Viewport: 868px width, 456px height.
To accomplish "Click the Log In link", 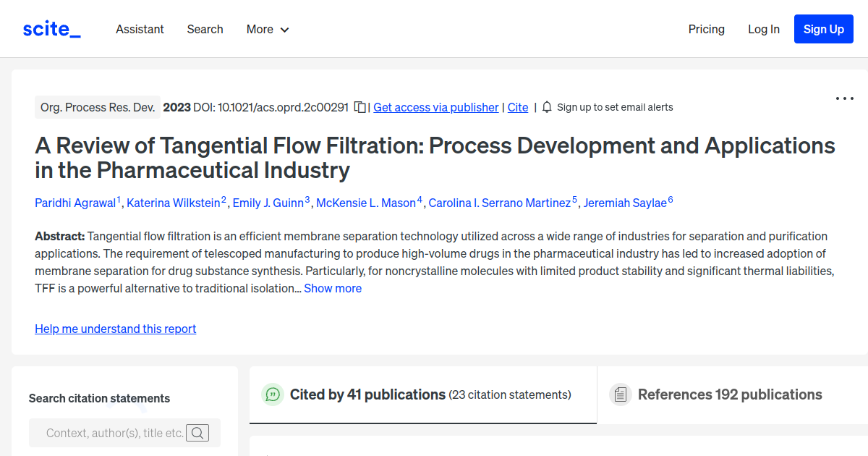I will [x=764, y=29].
